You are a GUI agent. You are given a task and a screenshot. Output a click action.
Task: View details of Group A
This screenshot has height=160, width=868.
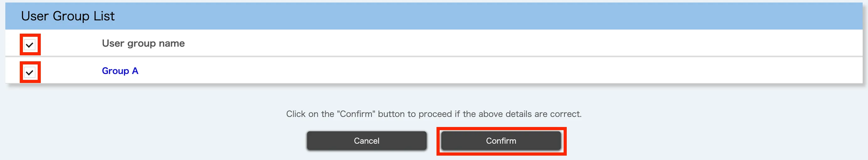[x=120, y=71]
